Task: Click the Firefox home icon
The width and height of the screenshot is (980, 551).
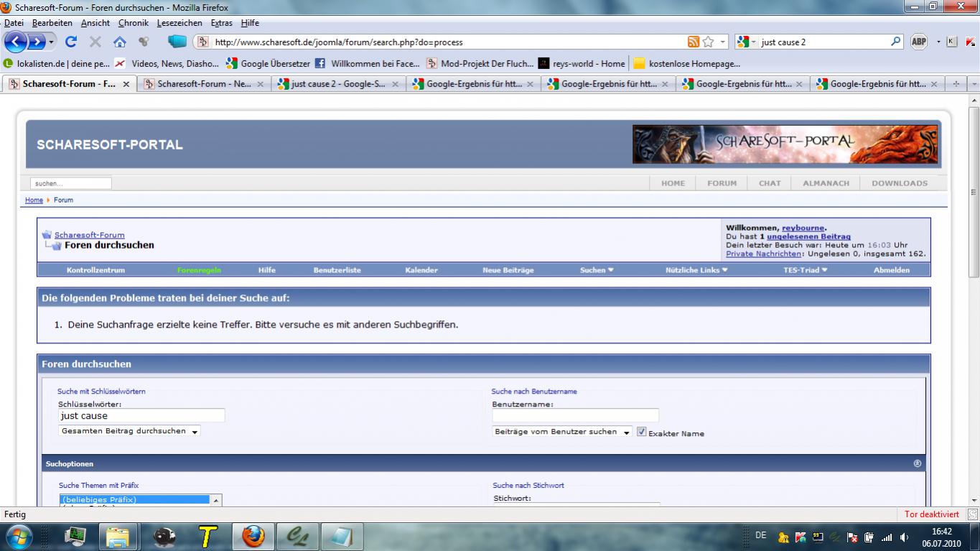Action: (120, 42)
